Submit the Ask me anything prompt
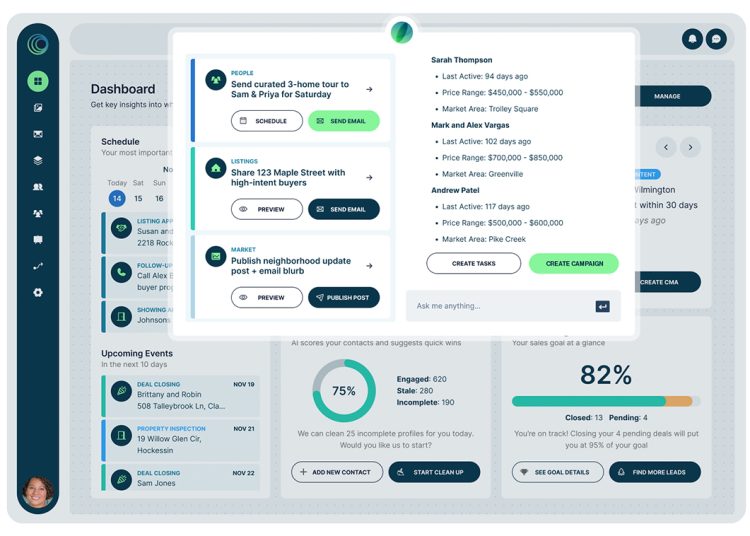The width and height of the screenshot is (750, 536). point(602,306)
